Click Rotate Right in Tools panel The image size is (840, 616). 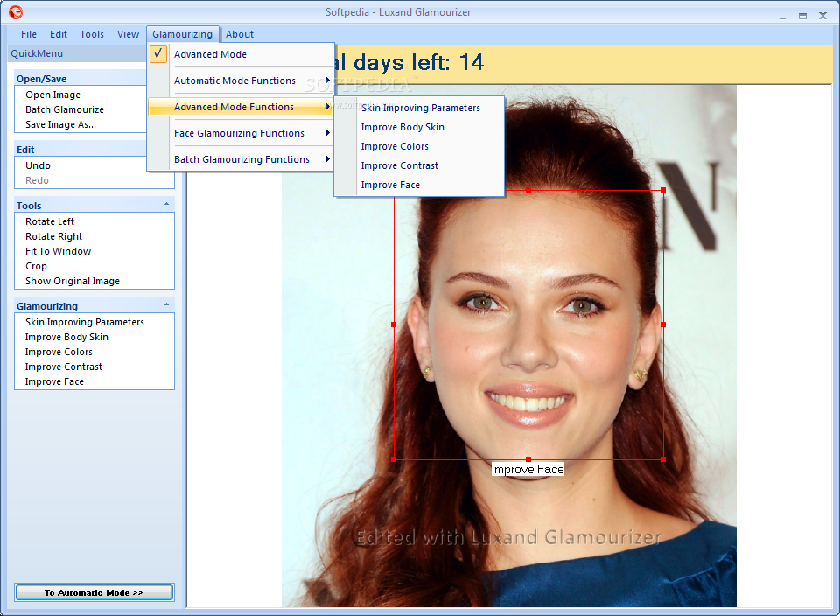[53, 236]
